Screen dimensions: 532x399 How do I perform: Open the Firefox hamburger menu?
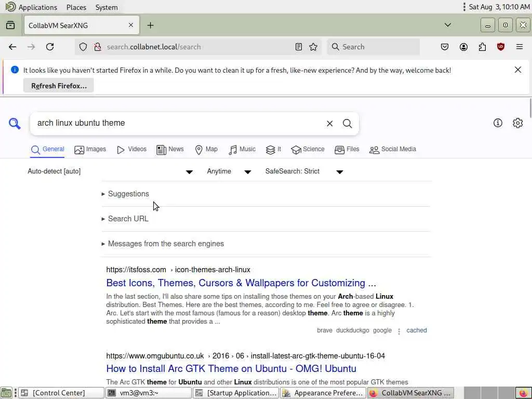pos(520,47)
